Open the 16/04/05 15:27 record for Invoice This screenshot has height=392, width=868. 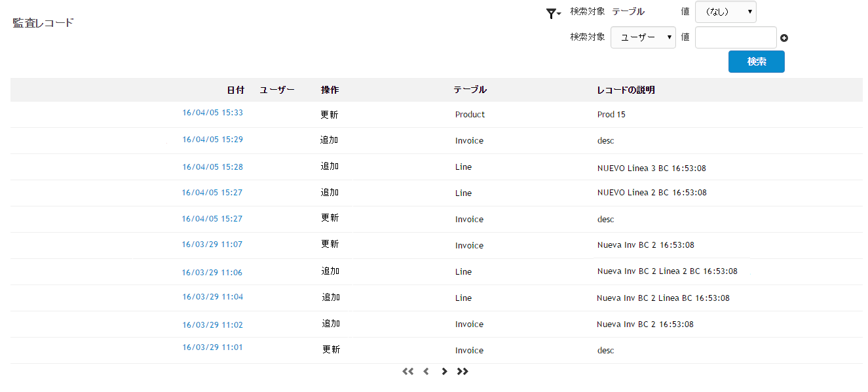pyautogui.click(x=212, y=219)
